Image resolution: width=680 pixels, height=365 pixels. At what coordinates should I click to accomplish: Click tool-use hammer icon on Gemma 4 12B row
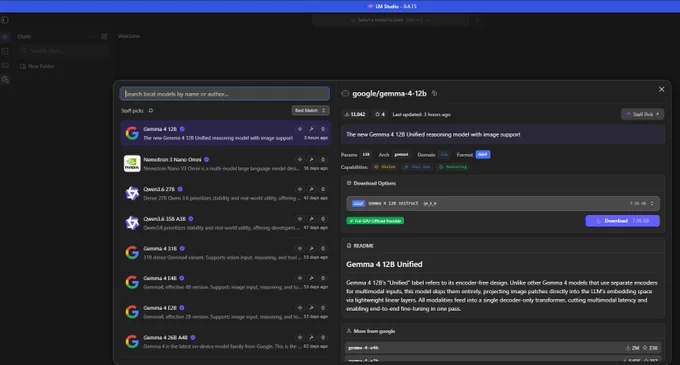311,129
